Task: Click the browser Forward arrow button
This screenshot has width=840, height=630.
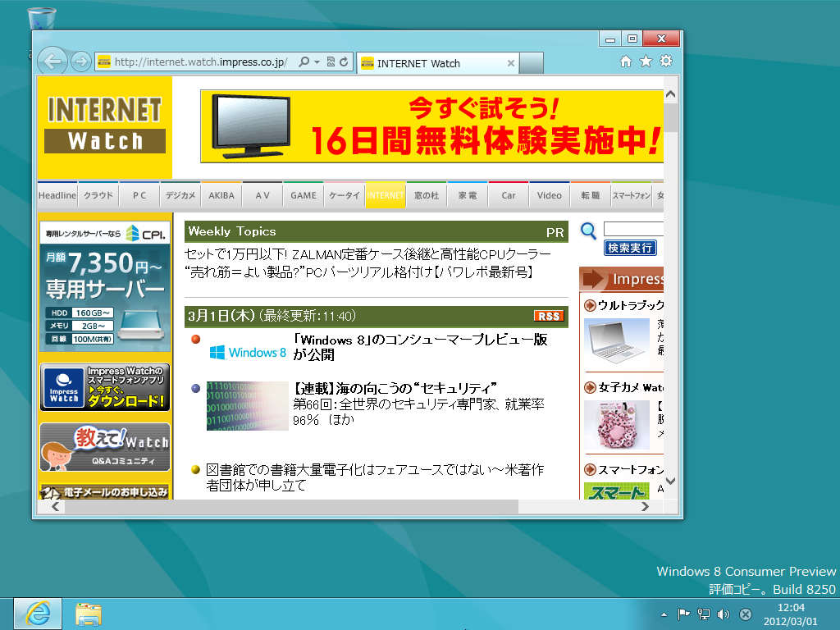Action: click(x=81, y=62)
